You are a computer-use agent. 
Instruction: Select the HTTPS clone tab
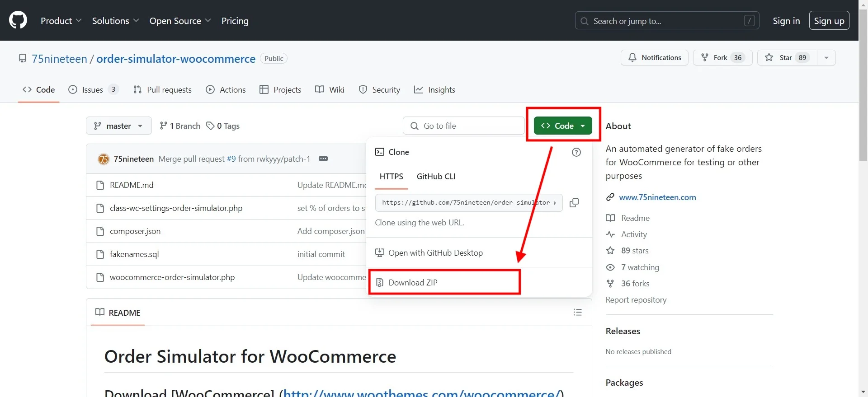(x=392, y=177)
